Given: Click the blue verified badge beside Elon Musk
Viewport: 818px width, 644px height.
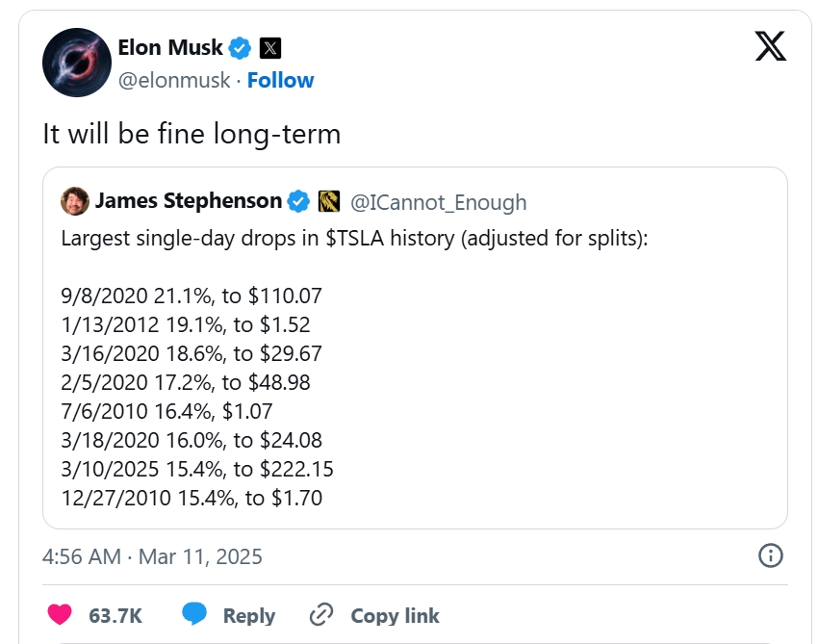Looking at the screenshot, I should (x=240, y=47).
